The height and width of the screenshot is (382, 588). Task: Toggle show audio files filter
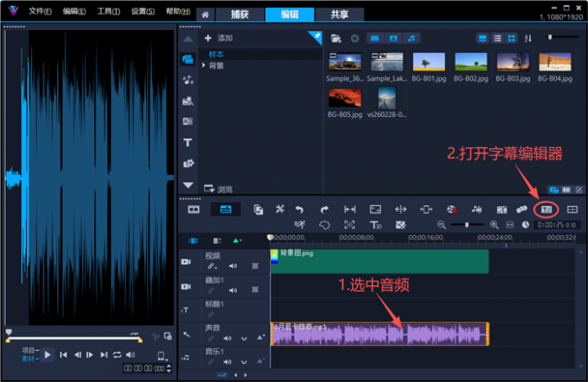(412, 38)
